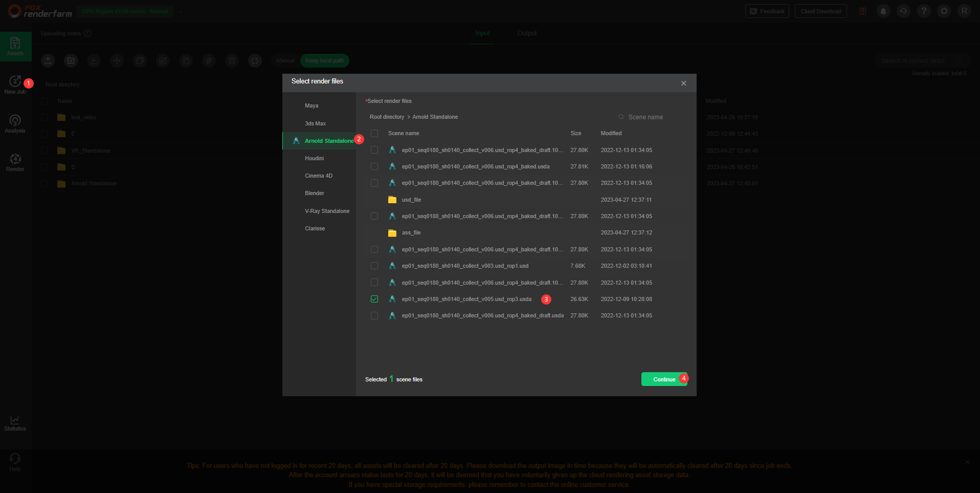Screen dimensions: 980x493
Task: Click the refresh icon in the assets toolbar
Action: pos(255,61)
